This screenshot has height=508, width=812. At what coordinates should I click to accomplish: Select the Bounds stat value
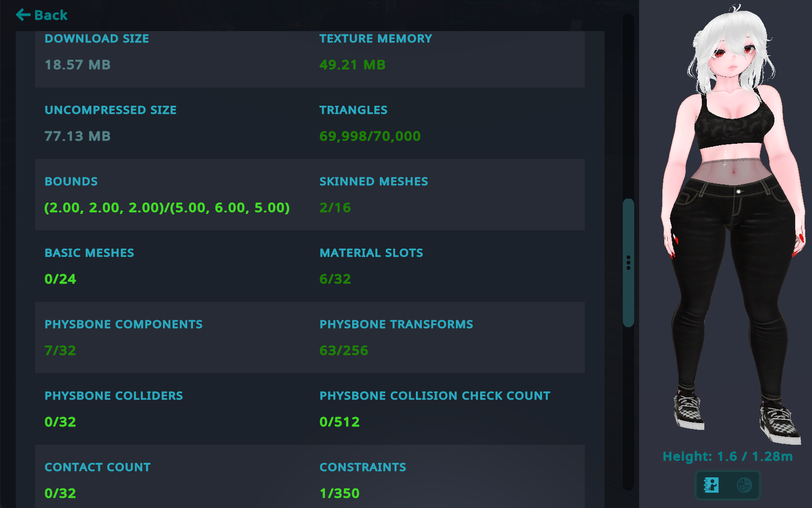167,208
